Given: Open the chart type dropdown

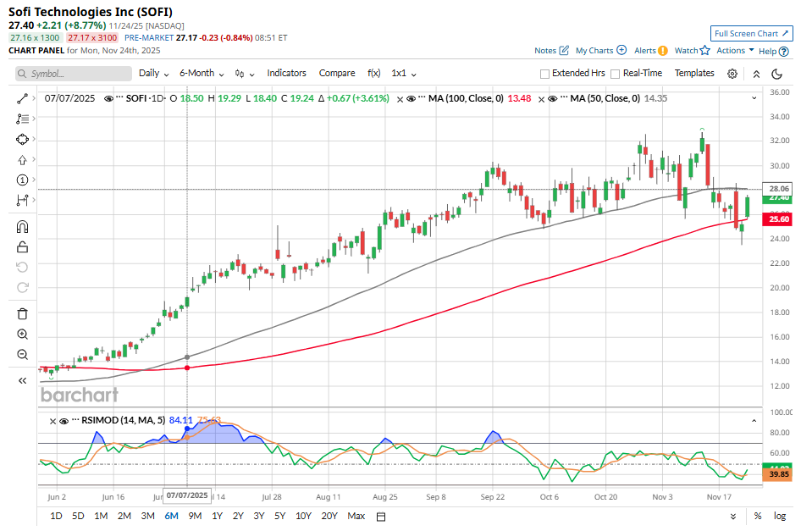Looking at the screenshot, I should pos(245,74).
